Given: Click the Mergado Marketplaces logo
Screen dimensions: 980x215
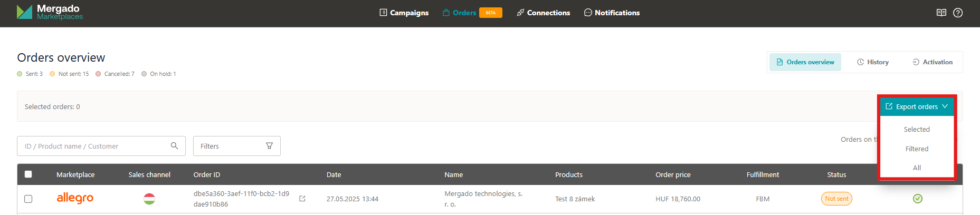Looking at the screenshot, I should click(50, 12).
